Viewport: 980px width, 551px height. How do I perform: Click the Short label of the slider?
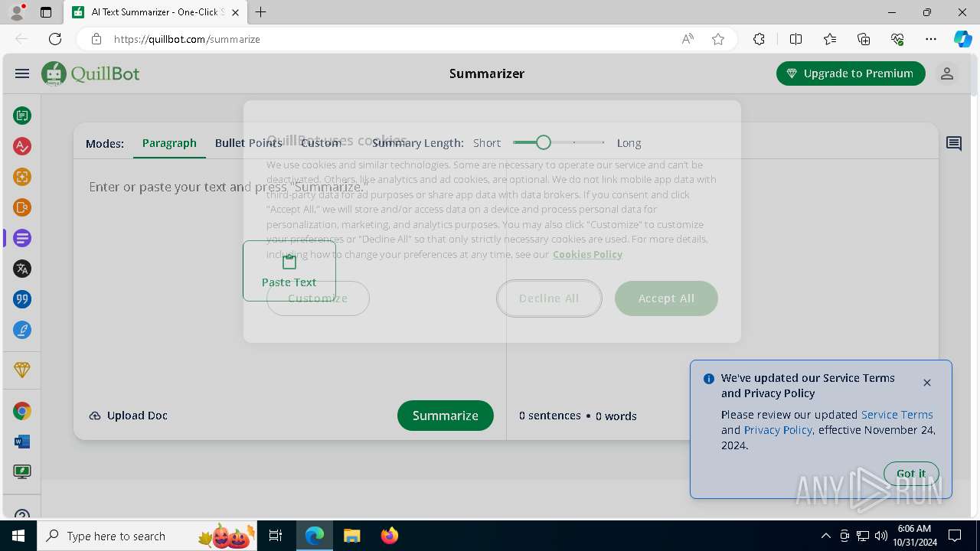[487, 143]
